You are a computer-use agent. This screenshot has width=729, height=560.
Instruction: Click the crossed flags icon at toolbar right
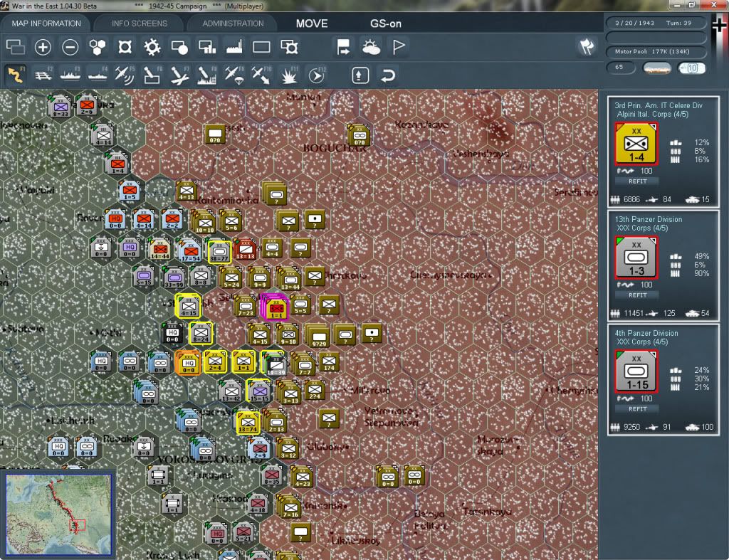(587, 46)
